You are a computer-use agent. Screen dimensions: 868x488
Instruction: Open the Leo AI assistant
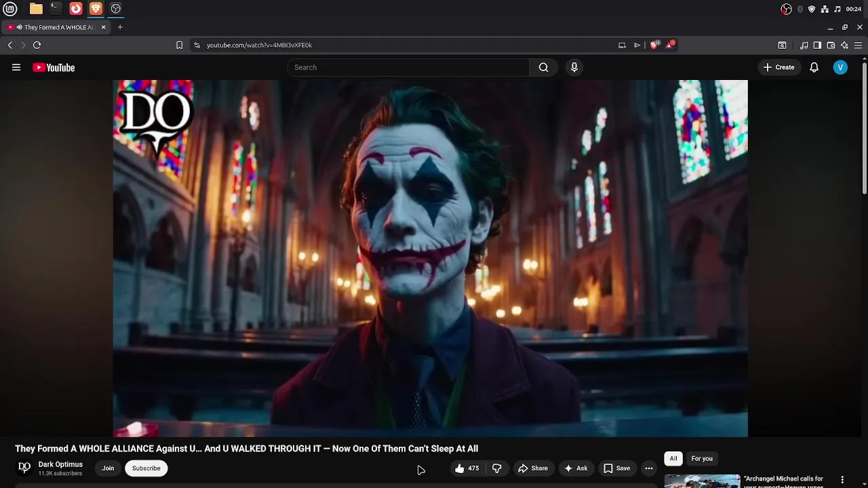coord(844,45)
